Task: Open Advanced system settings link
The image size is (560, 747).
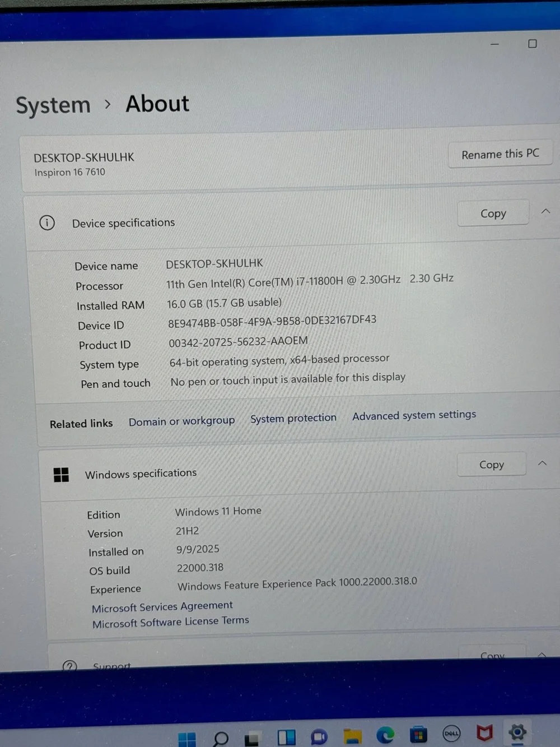Action: click(414, 415)
